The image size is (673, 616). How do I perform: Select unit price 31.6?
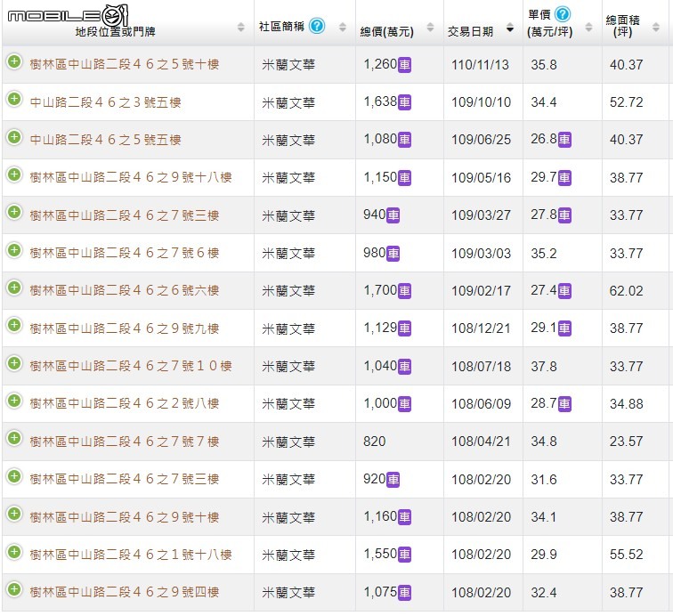coord(543,480)
